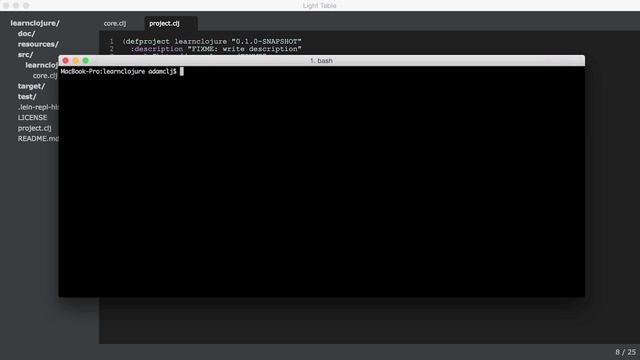Click the defproject line in the editor
This screenshot has height=360, width=640.
(x=212, y=41)
